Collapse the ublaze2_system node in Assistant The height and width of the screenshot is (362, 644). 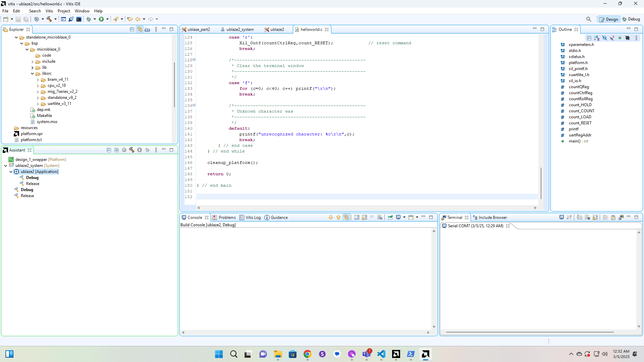pyautogui.click(x=5, y=165)
